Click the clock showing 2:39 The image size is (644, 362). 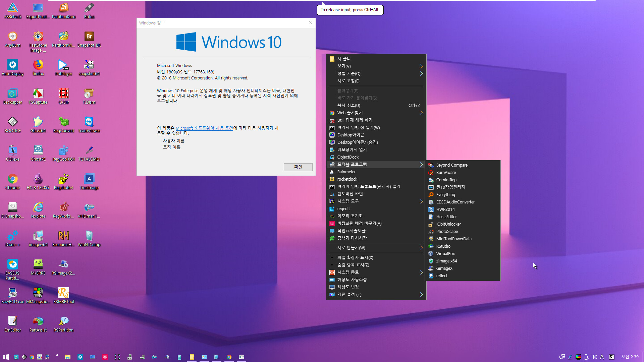coord(630,357)
